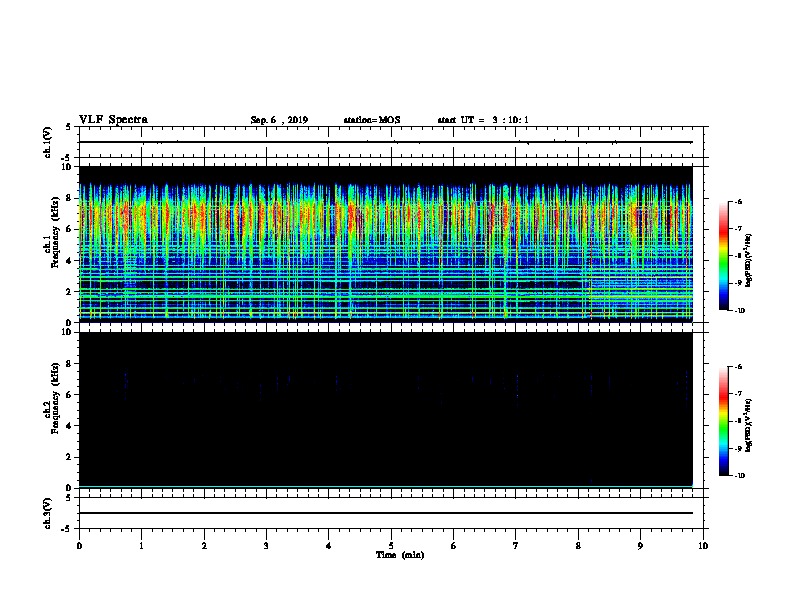Image resolution: width=792 pixels, height=612 pixels.
Task: Click the time axis tick label "1"
Action: [x=141, y=546]
